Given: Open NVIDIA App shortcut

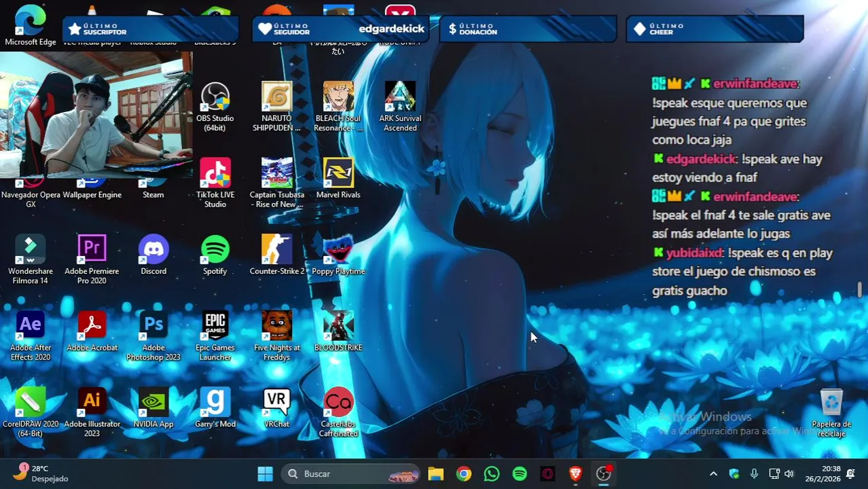Looking at the screenshot, I should click(153, 408).
